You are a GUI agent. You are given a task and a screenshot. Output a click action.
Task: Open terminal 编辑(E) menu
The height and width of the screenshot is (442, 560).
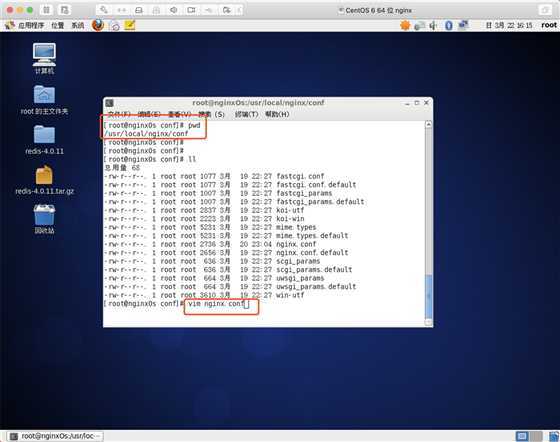pos(149,114)
